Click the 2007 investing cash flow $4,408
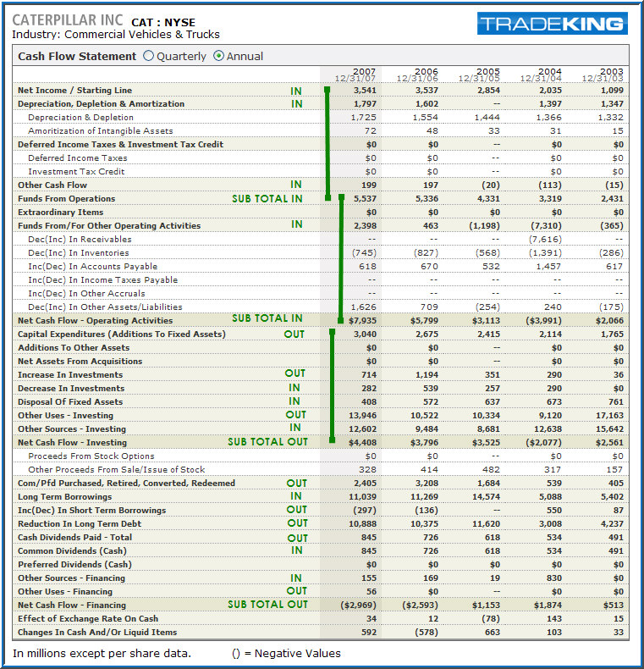The image size is (644, 669). [362, 443]
